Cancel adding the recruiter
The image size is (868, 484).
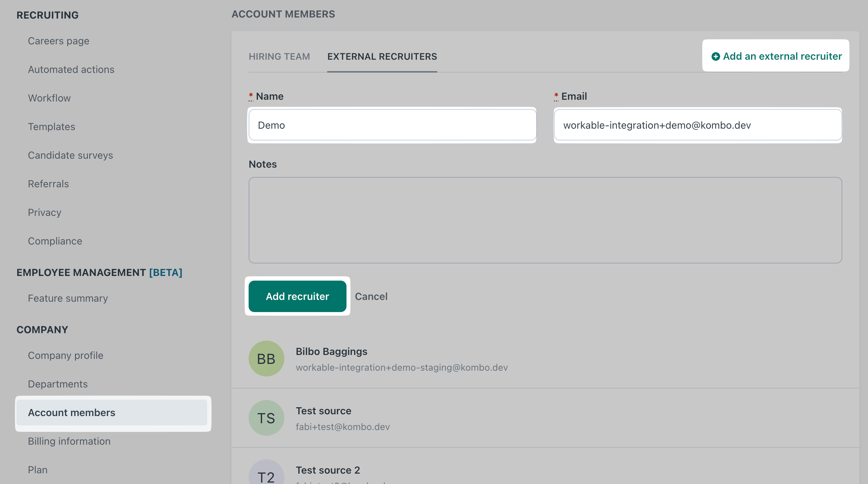pyautogui.click(x=371, y=296)
